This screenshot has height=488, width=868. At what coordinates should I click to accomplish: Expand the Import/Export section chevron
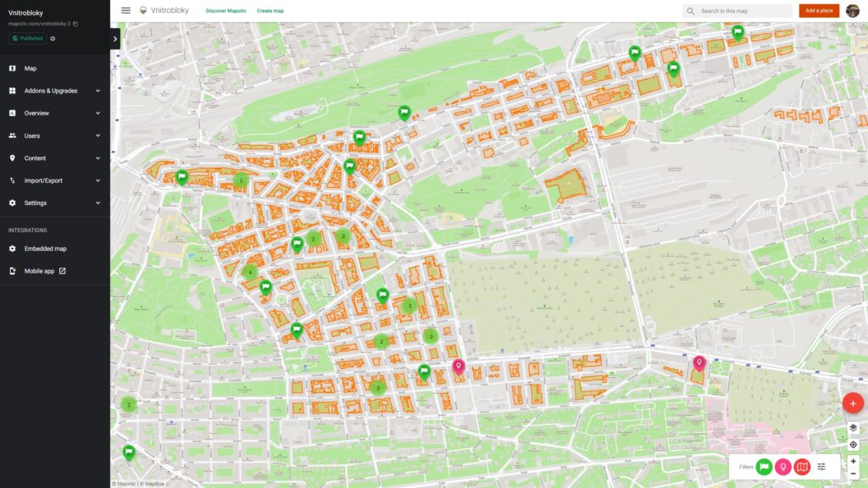click(x=98, y=180)
